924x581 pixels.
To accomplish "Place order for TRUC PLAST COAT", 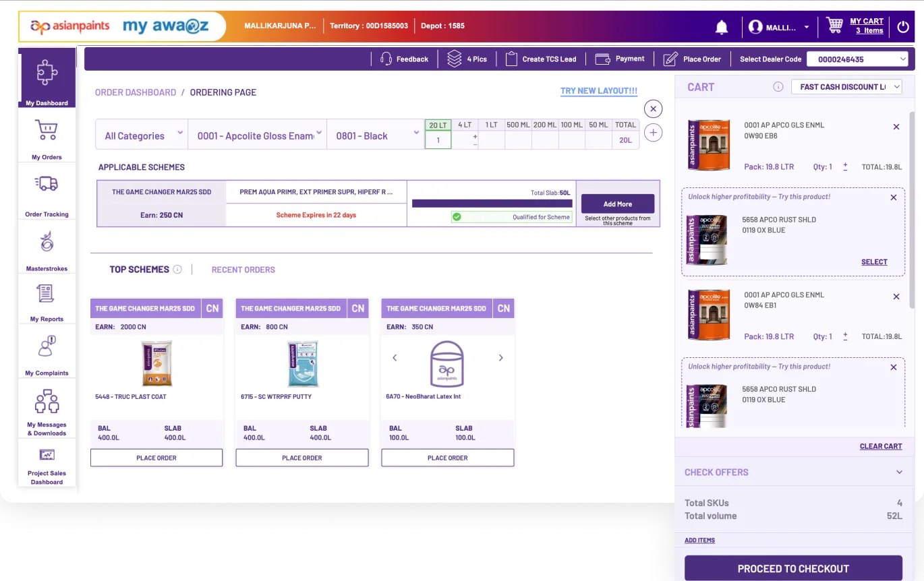I will 156,458.
